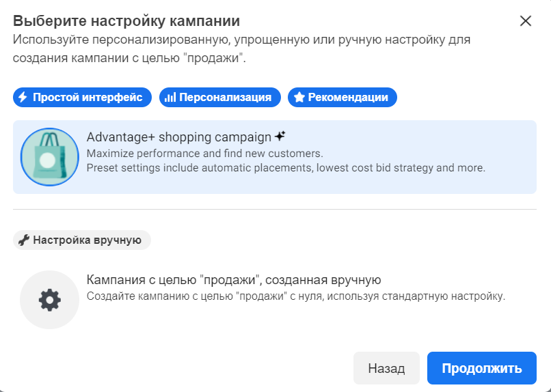The height and width of the screenshot is (392, 551).
Task: Click the star icon in Рекомендации
Action: pos(299,97)
